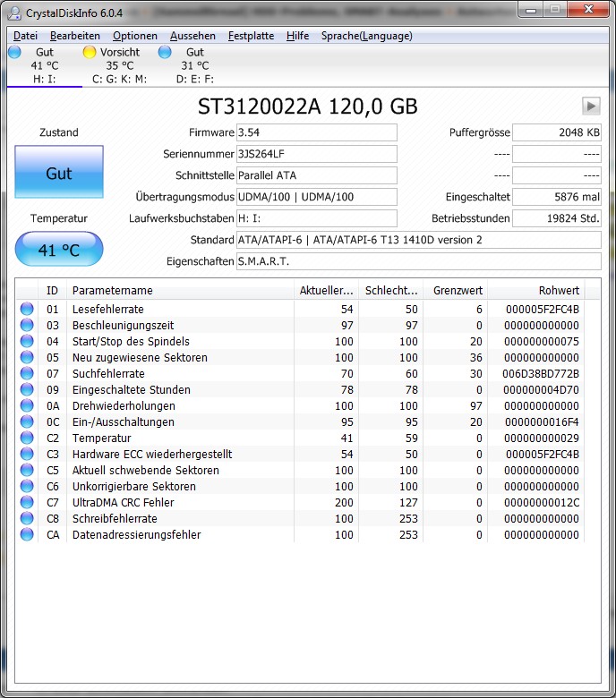Open the Festplatte menu
This screenshot has height=698, width=616.
pos(251,36)
